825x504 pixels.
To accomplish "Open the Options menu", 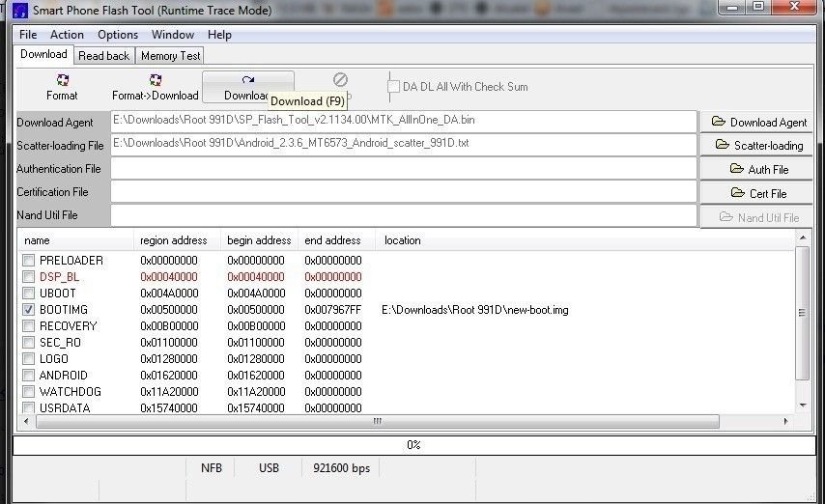I will [x=118, y=35].
